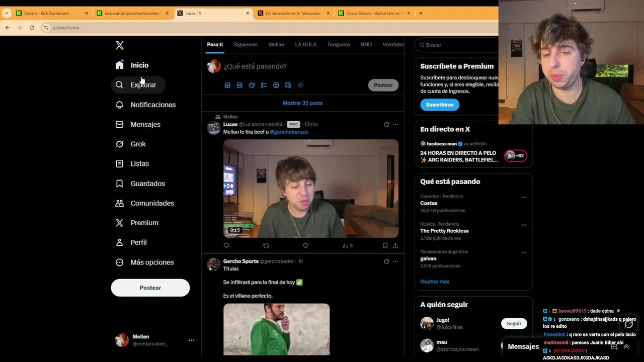Click the Grok icon on Lucas's post

386,124
